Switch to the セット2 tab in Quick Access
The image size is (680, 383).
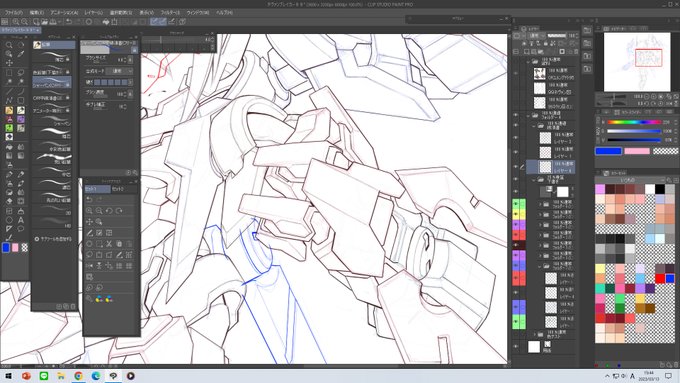[118, 189]
